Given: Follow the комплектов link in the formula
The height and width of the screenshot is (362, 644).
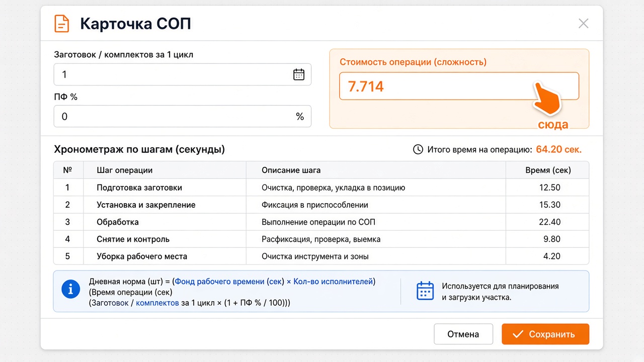Looking at the screenshot, I should click(157, 303).
